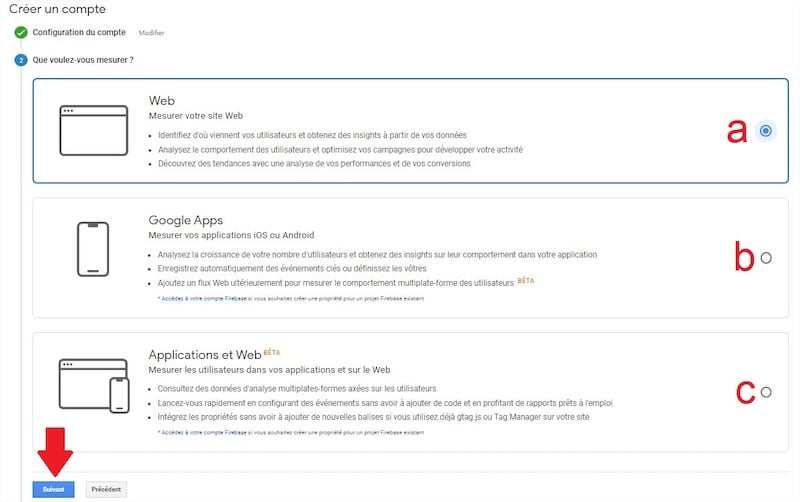800x502 pixels.
Task: Click the red letter "a" marker
Action: coord(736,130)
